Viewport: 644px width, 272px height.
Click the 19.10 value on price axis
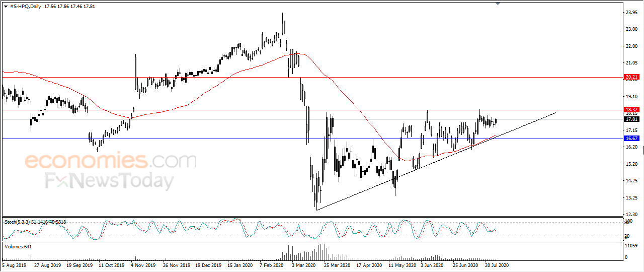pos(631,97)
